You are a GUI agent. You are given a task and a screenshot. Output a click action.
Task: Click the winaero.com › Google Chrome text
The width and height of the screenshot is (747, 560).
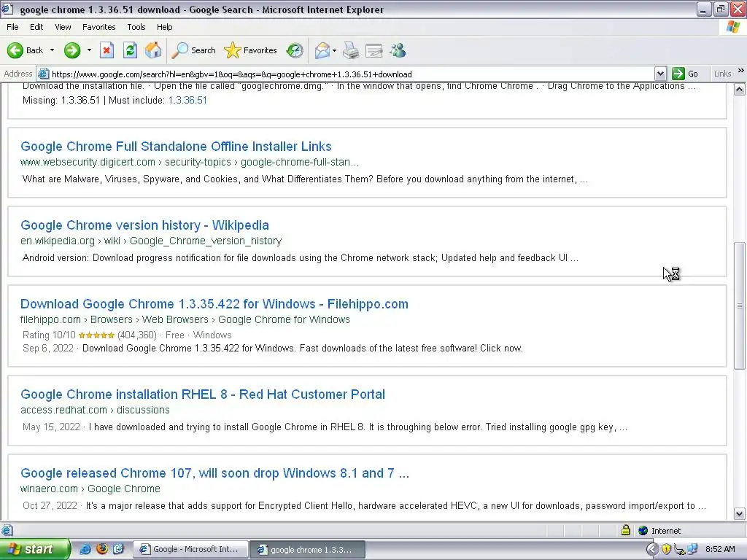tap(90, 489)
